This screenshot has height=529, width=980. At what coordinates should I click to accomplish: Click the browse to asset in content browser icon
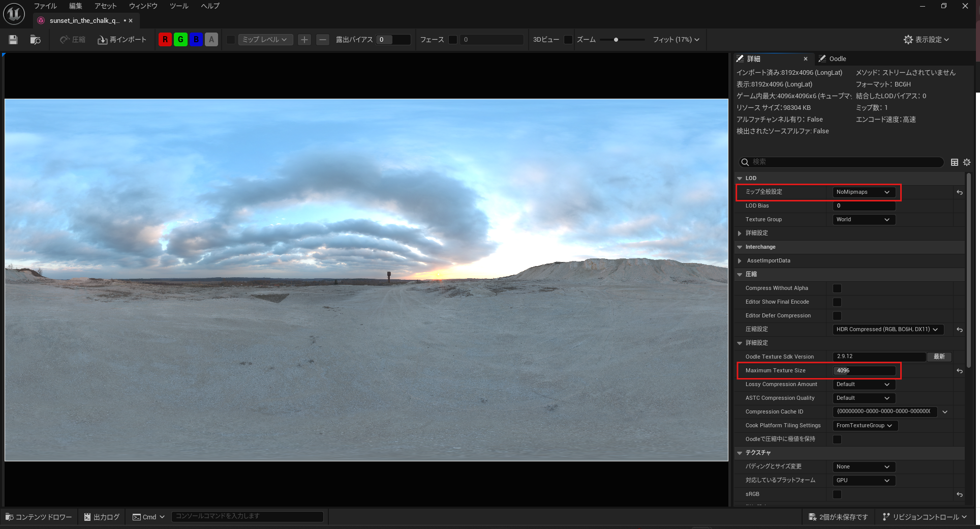pos(35,40)
